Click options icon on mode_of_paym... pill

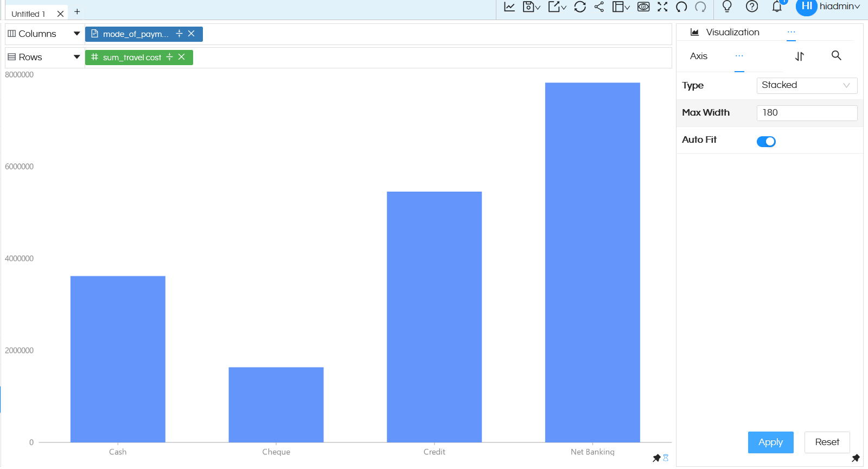tap(179, 34)
